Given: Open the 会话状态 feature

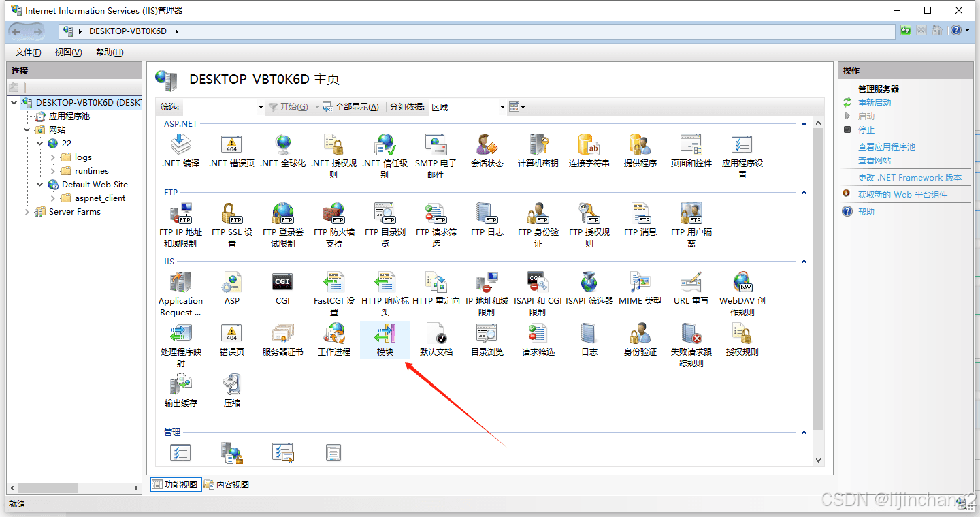Looking at the screenshot, I should click(487, 151).
